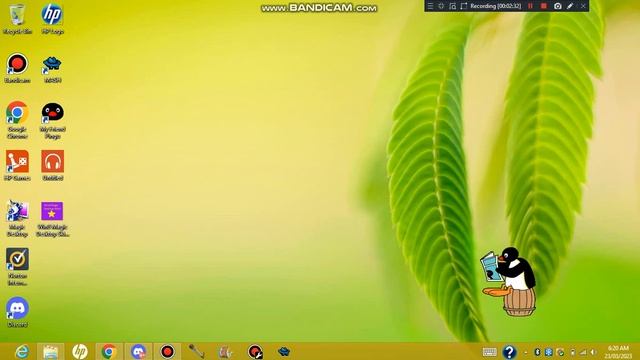Switch to Chrome in the taskbar

click(x=109, y=351)
